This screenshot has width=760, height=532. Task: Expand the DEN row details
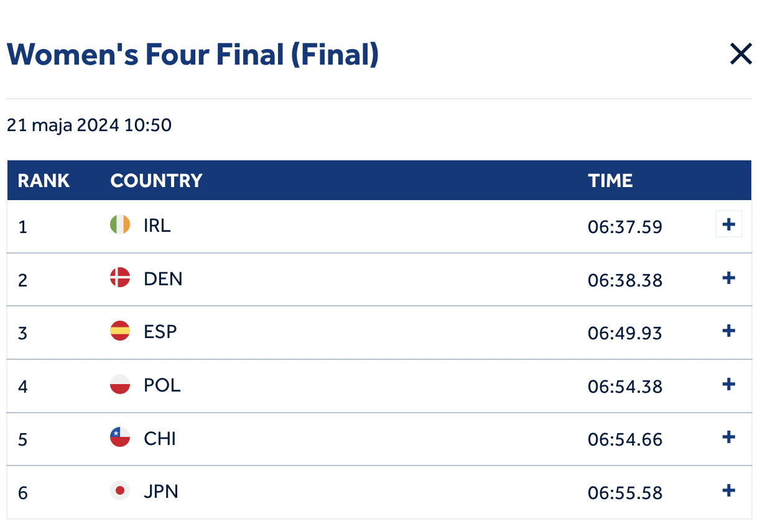click(728, 278)
